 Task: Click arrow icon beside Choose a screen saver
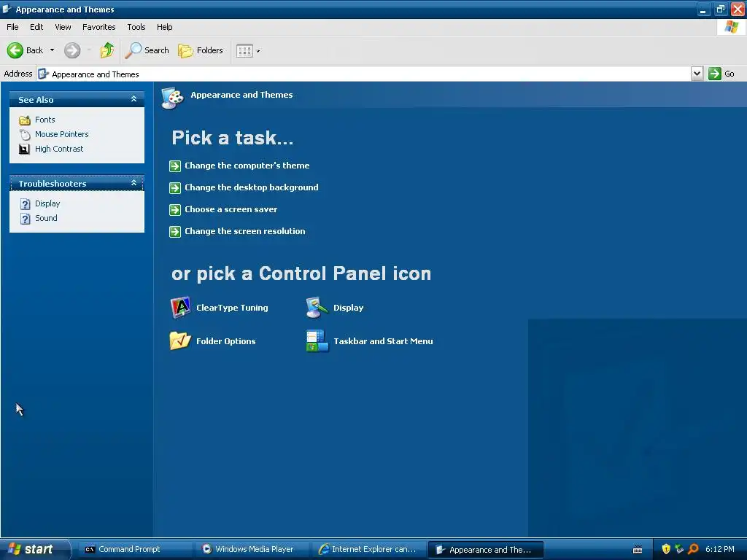tap(175, 209)
